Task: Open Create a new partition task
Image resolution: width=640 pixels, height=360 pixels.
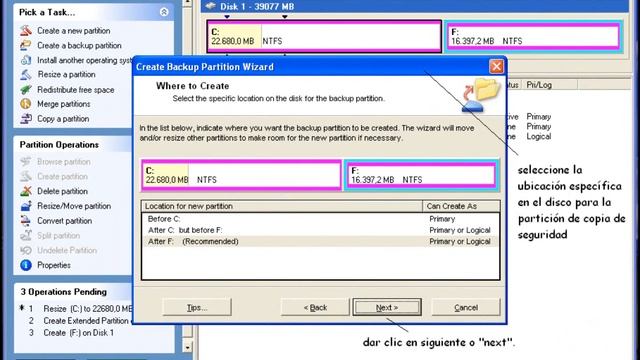Action: [x=73, y=31]
